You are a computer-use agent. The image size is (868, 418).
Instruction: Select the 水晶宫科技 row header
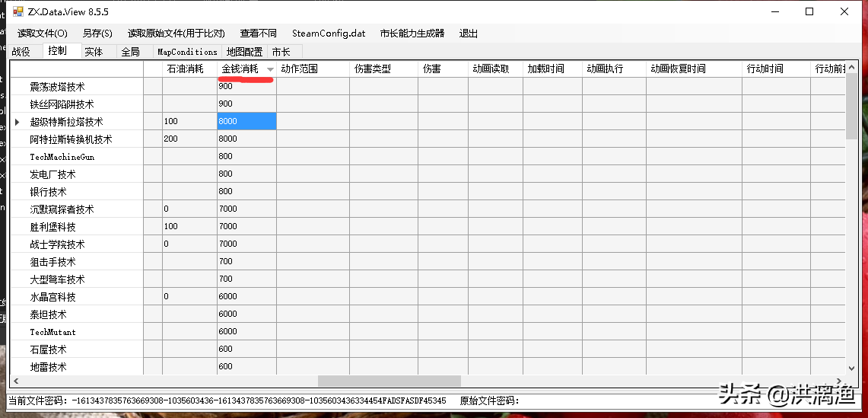pyautogui.click(x=77, y=297)
